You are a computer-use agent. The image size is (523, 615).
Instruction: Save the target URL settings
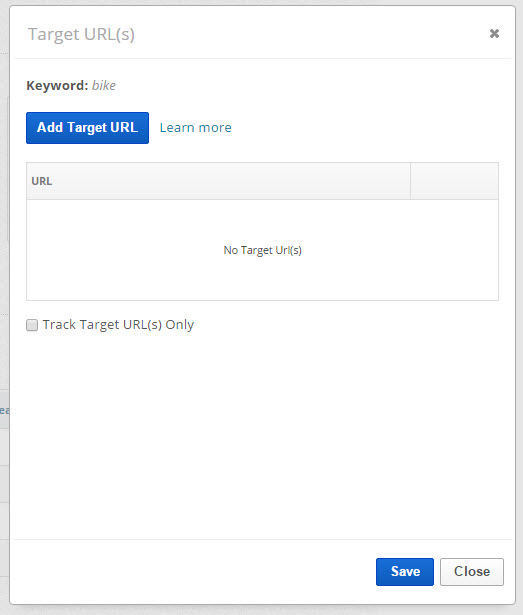point(405,571)
